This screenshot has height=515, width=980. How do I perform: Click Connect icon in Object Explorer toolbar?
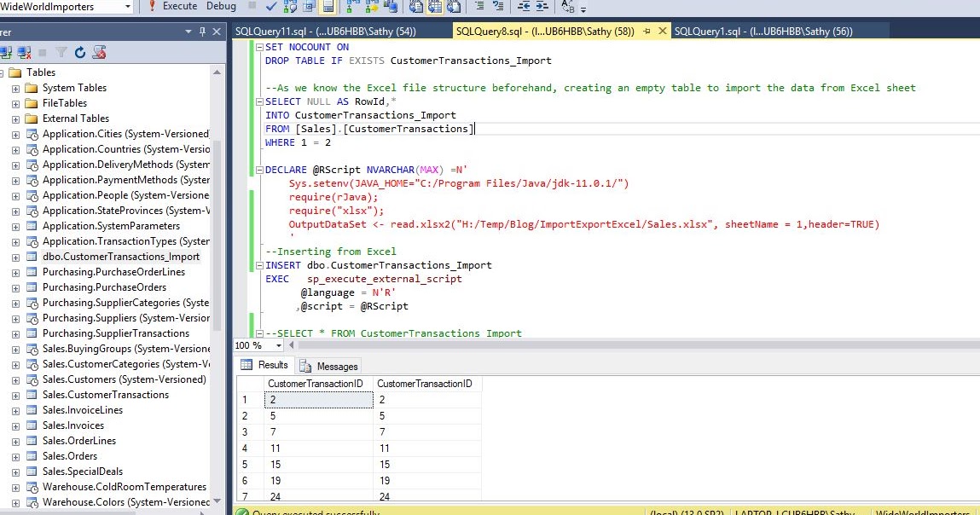[6, 53]
